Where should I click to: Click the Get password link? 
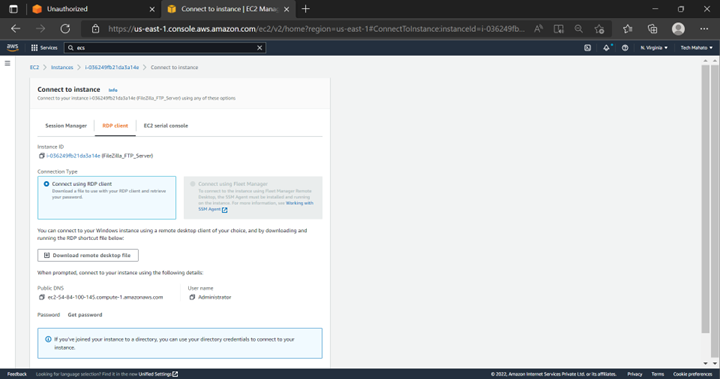tap(85, 315)
